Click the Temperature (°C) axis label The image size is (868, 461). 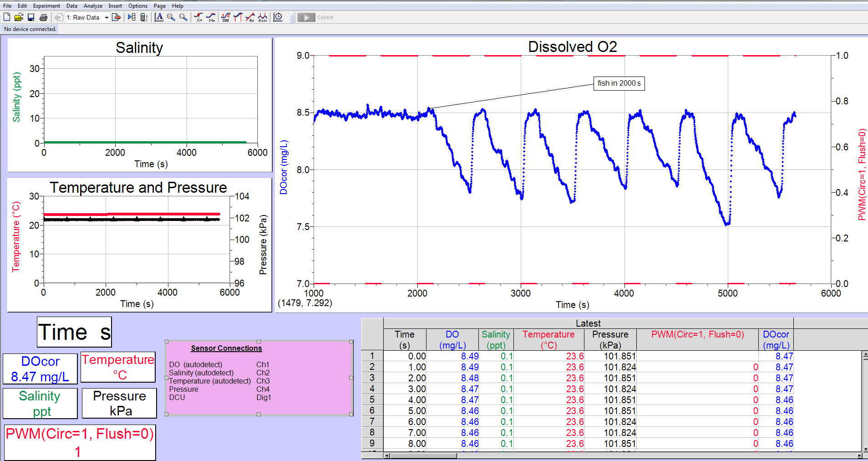click(x=16, y=237)
